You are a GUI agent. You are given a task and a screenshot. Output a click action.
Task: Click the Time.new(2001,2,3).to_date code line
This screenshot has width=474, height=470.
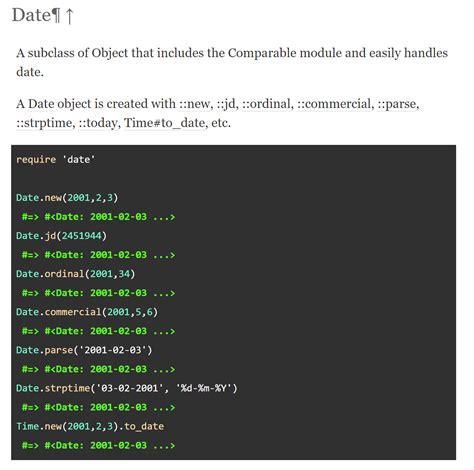click(x=90, y=426)
